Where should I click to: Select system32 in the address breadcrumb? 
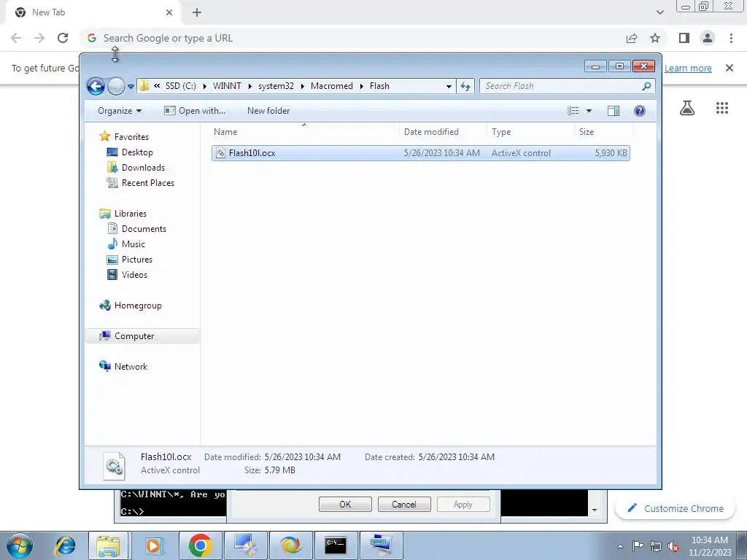pos(276,86)
